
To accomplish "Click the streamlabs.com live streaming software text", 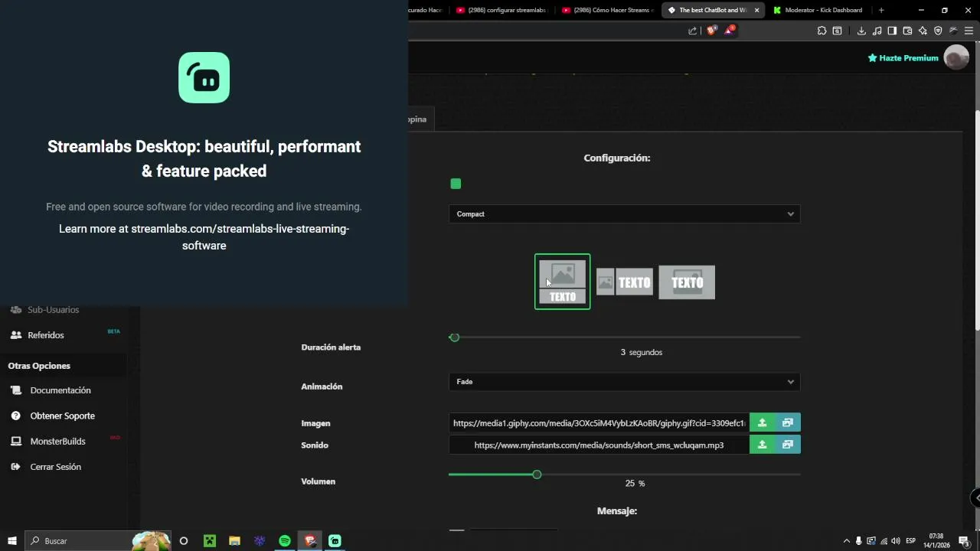I will coord(240,237).
